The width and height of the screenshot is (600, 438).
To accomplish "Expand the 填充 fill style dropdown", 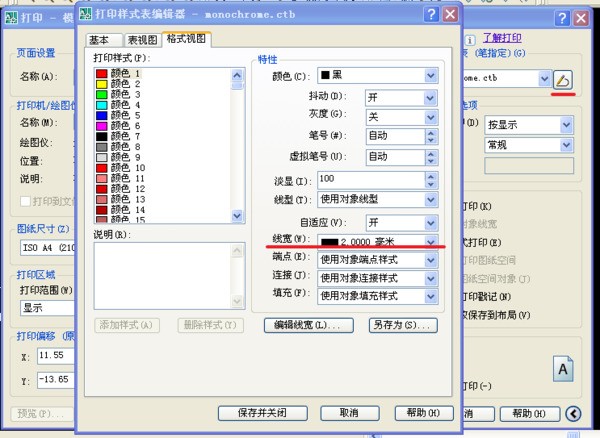I will 431,296.
